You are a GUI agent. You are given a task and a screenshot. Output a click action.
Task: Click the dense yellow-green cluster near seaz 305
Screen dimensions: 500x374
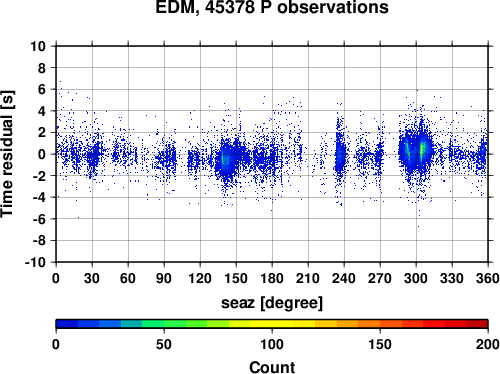pyautogui.click(x=422, y=151)
